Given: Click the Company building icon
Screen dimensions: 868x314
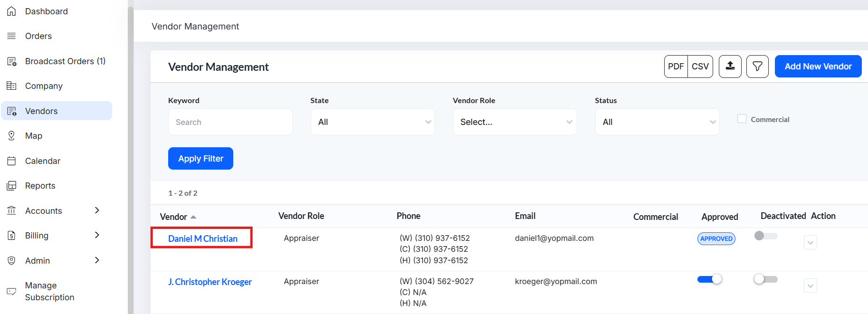Looking at the screenshot, I should 11,86.
